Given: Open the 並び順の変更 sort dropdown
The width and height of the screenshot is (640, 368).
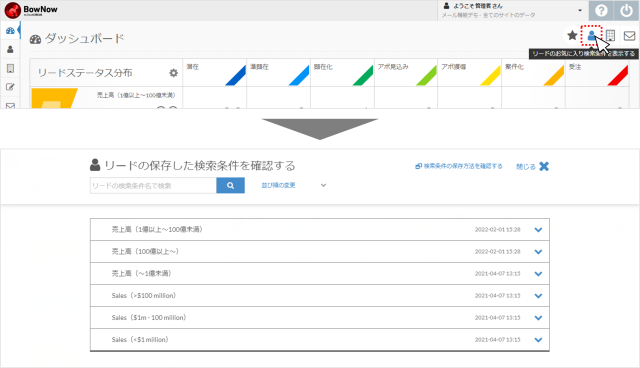Looking at the screenshot, I should coord(293,185).
